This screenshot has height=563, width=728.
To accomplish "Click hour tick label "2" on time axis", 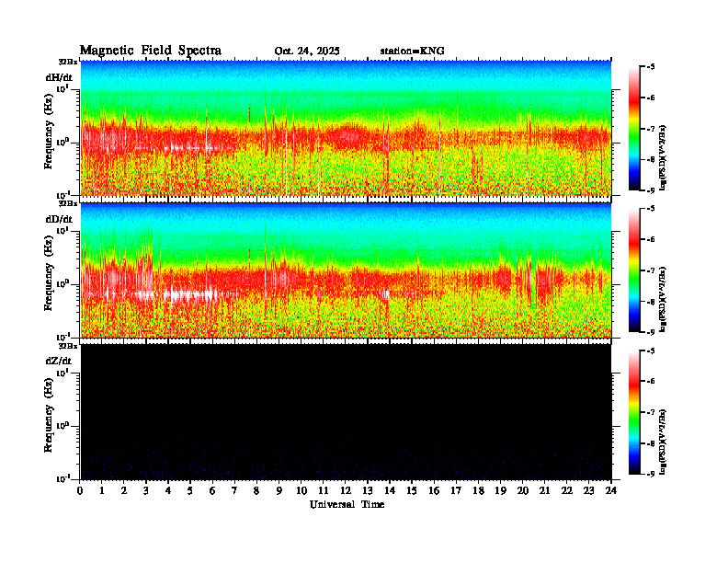I will tap(124, 490).
